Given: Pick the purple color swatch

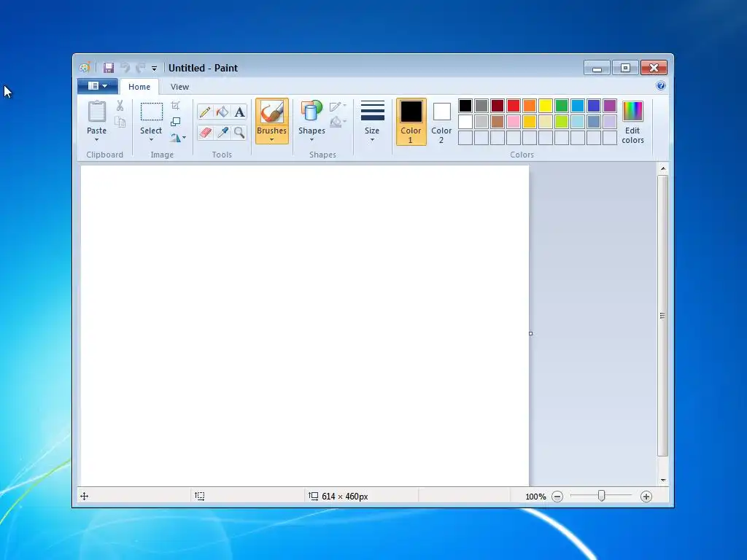Looking at the screenshot, I should [x=610, y=106].
